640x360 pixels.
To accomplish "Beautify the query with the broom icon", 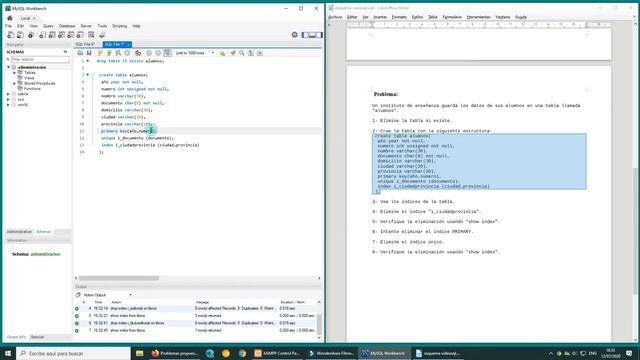I will click(x=233, y=53).
